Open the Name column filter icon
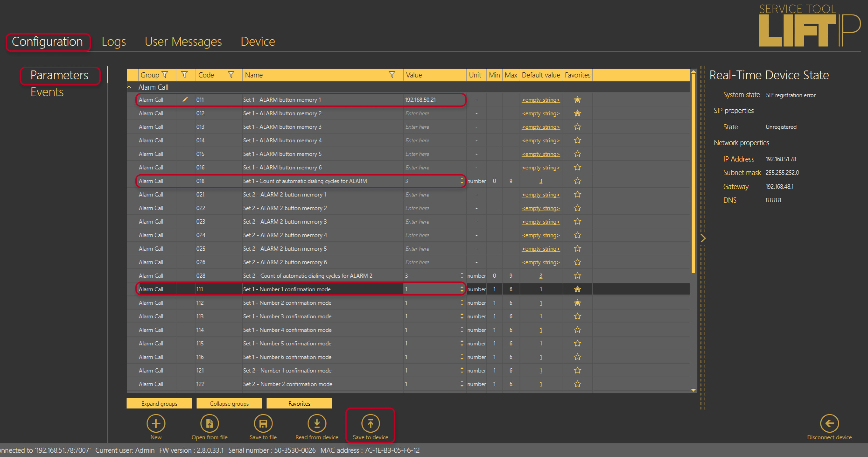 click(392, 74)
